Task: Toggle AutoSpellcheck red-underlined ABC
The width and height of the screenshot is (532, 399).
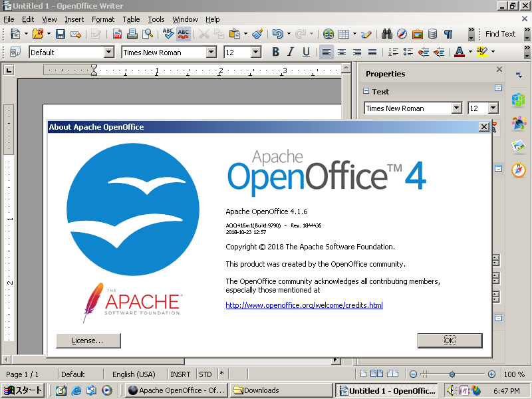Action: pos(184,34)
